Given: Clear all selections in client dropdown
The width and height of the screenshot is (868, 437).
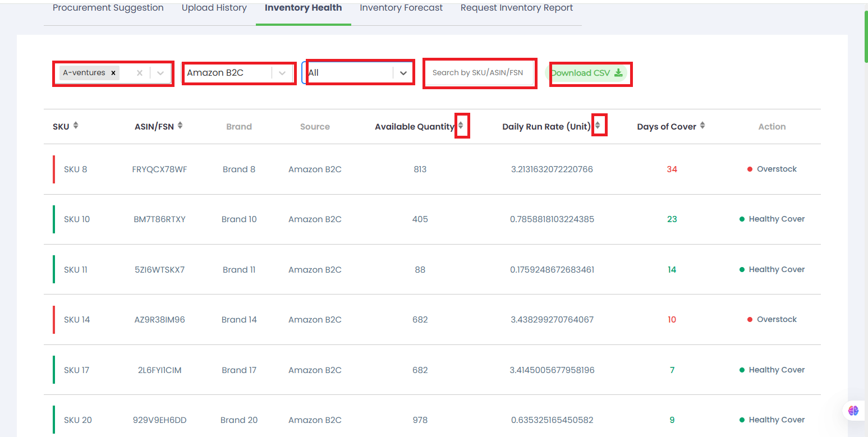Looking at the screenshot, I should (x=140, y=73).
